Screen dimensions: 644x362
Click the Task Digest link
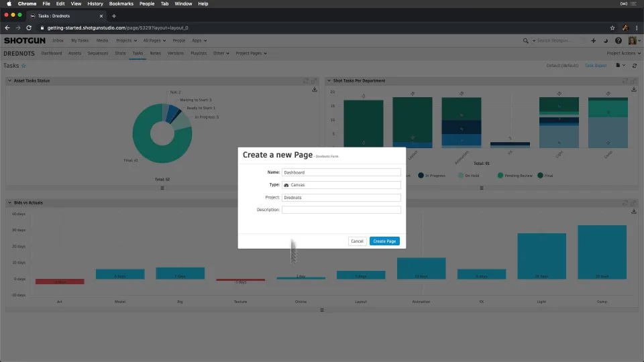coord(596,66)
